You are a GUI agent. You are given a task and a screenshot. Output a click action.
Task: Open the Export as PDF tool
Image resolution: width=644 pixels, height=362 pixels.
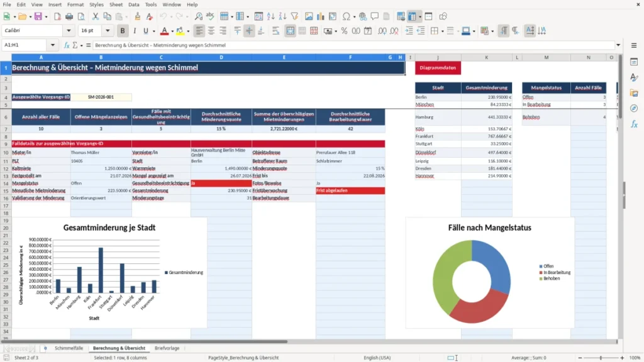(57, 16)
